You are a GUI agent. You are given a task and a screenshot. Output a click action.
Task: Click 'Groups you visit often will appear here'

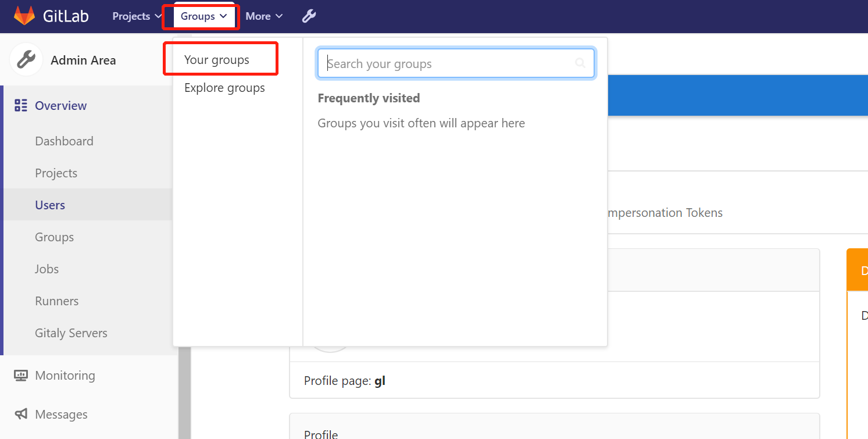tap(421, 123)
